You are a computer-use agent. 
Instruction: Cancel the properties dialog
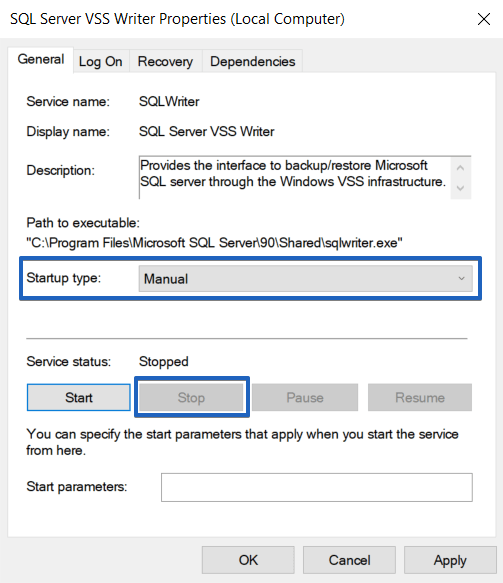tap(349, 560)
